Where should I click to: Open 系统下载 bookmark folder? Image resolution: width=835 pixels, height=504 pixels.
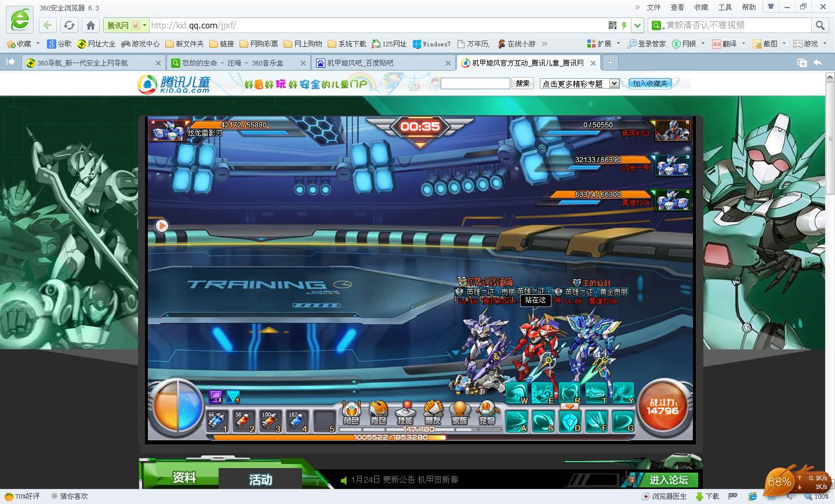[x=347, y=43]
